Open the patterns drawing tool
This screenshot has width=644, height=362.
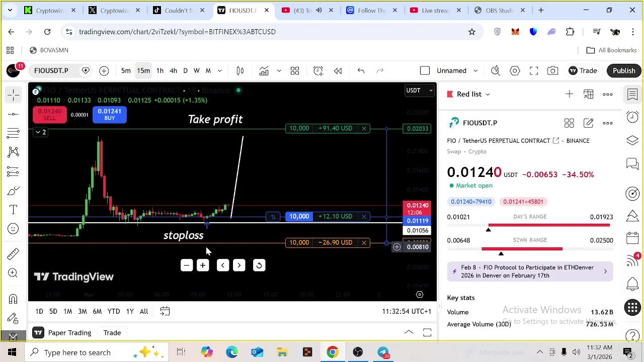(14, 152)
